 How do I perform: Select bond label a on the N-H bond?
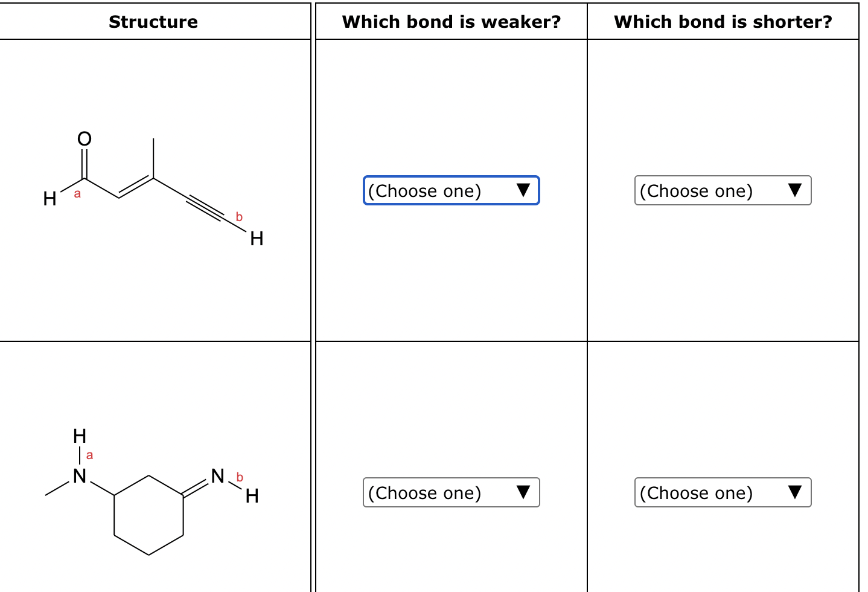89,455
